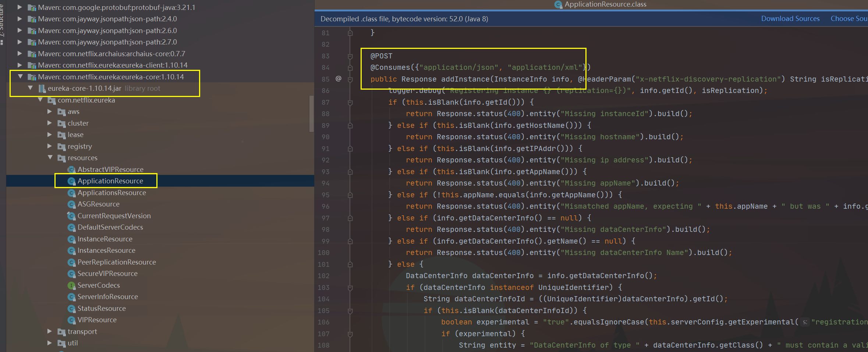Expand Maven archaius-core:0.7.7 library node
The height and width of the screenshot is (352, 868).
(20, 54)
